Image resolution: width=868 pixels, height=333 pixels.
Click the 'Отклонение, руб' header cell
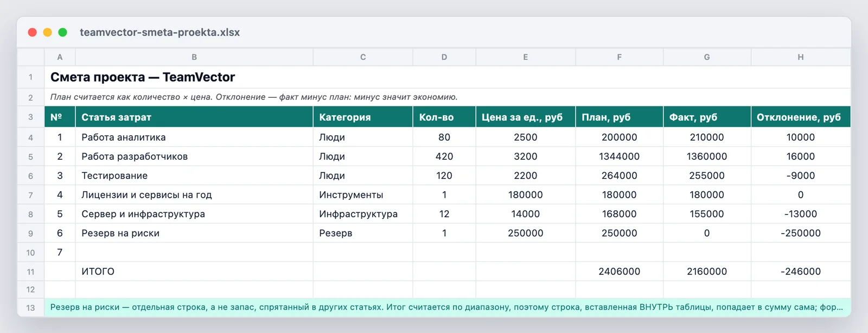coord(801,117)
